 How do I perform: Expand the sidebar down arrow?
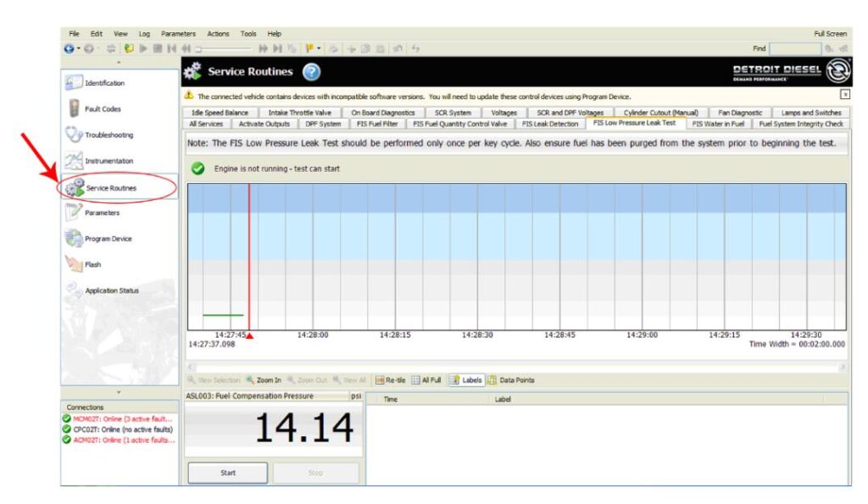119,392
